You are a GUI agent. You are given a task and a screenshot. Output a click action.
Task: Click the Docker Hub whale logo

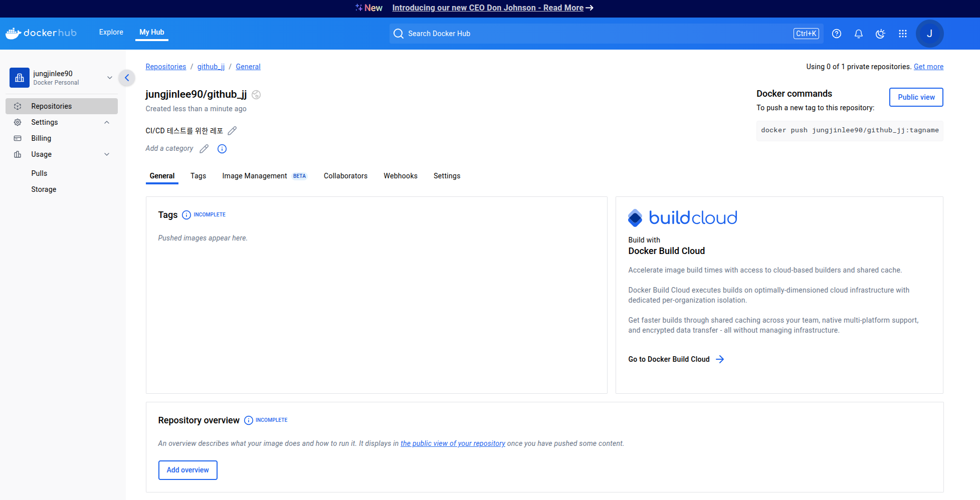pos(41,33)
